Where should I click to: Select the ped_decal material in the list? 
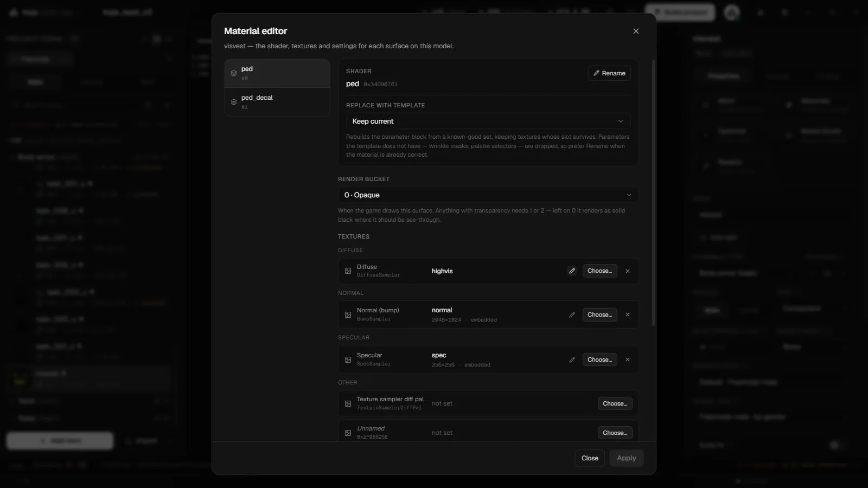(277, 102)
